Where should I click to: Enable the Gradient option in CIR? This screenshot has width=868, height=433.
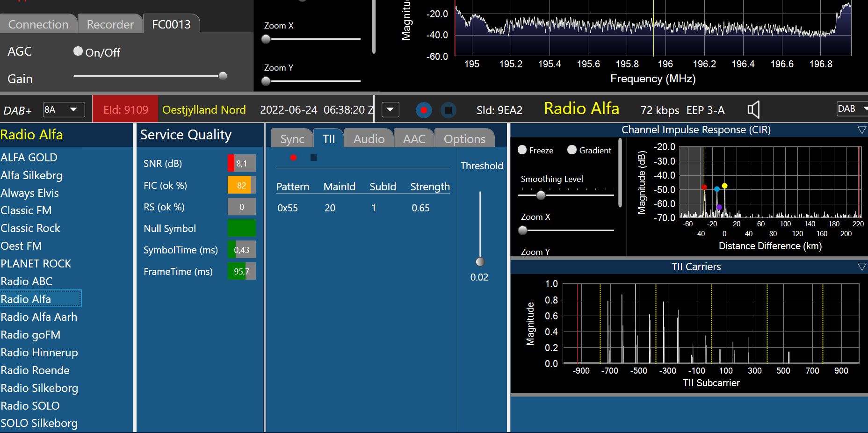pyautogui.click(x=572, y=150)
